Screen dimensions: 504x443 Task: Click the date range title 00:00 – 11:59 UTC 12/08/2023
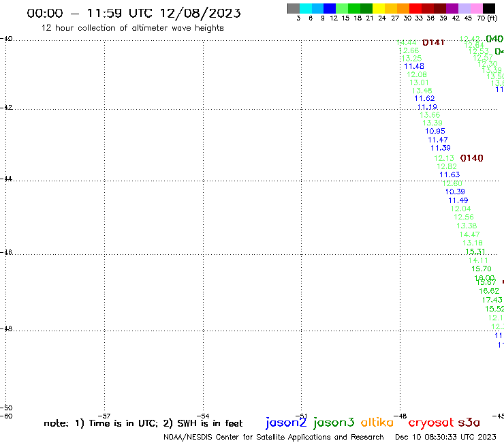[133, 13]
